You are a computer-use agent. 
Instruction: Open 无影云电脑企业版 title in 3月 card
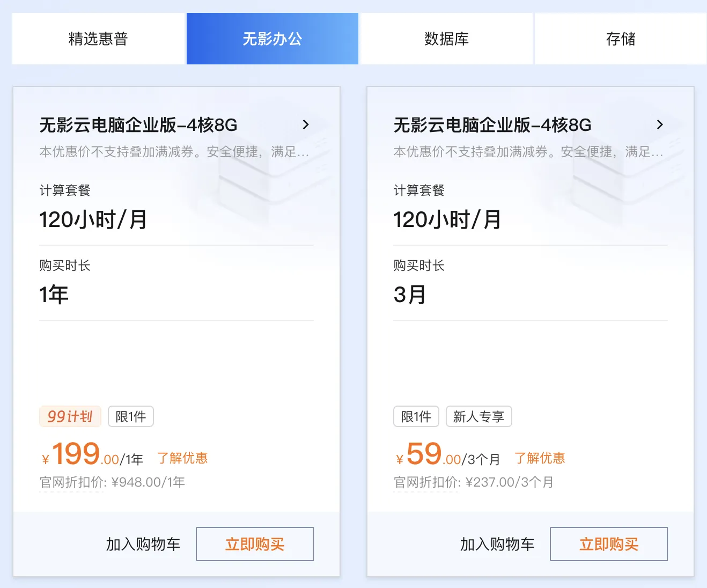point(492,125)
